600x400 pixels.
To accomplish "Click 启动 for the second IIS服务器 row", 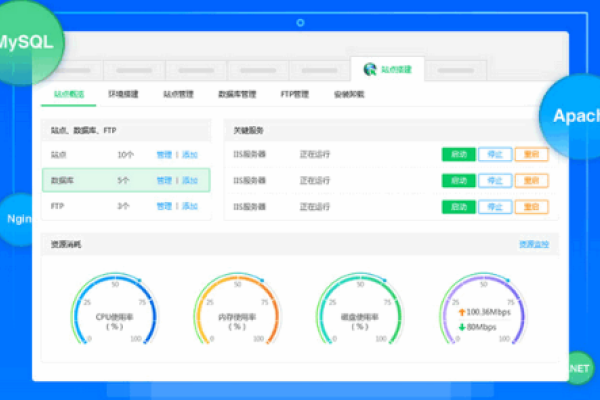I will [x=458, y=181].
